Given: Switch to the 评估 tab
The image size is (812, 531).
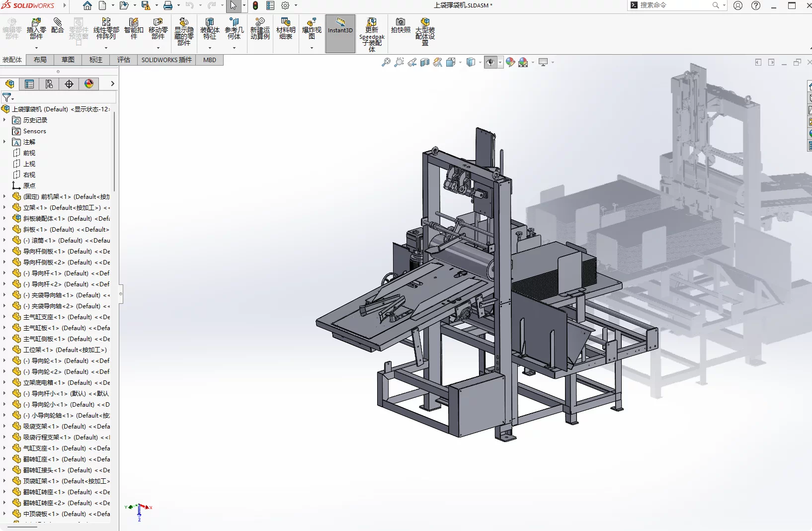Looking at the screenshot, I should point(124,60).
